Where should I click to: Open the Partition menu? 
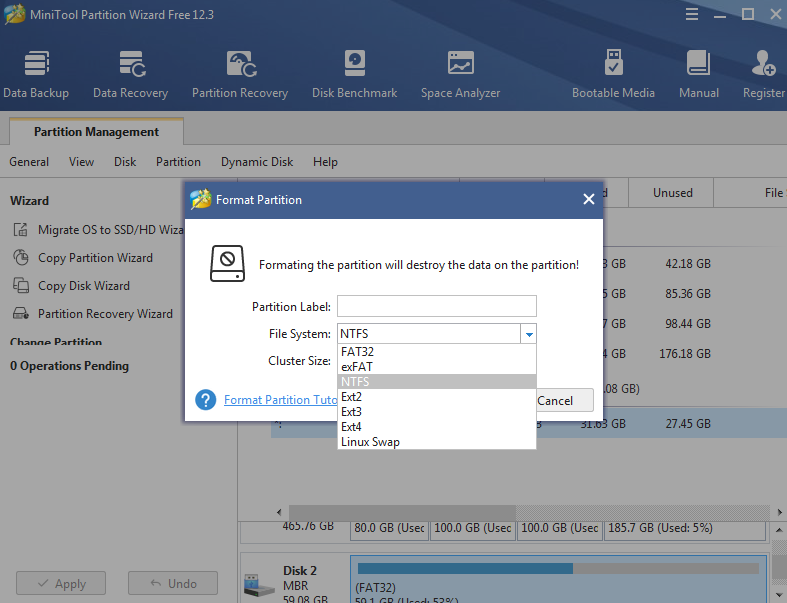178,162
